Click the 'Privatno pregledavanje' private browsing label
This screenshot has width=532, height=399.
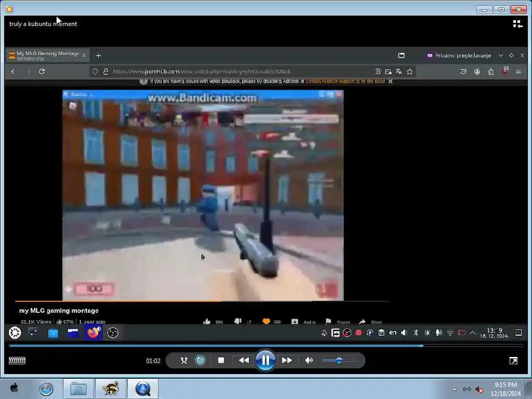463,56
